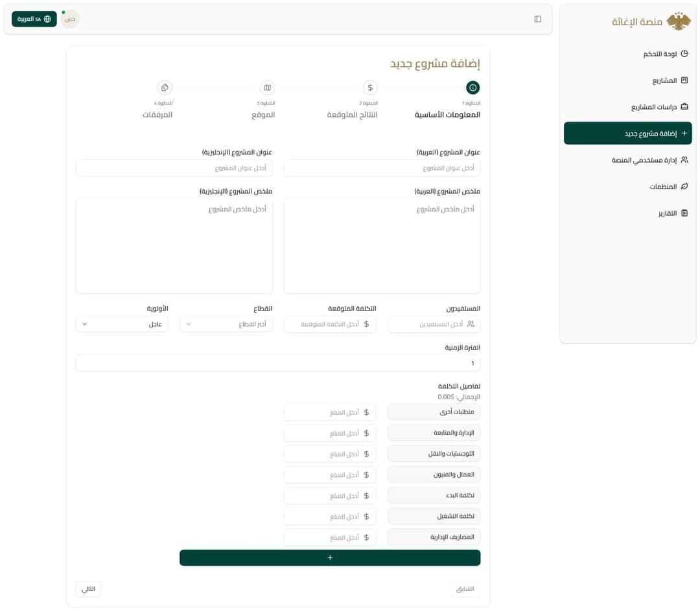700x610 pixels.
Task: Open the العربية SA language selector
Action: (x=34, y=19)
